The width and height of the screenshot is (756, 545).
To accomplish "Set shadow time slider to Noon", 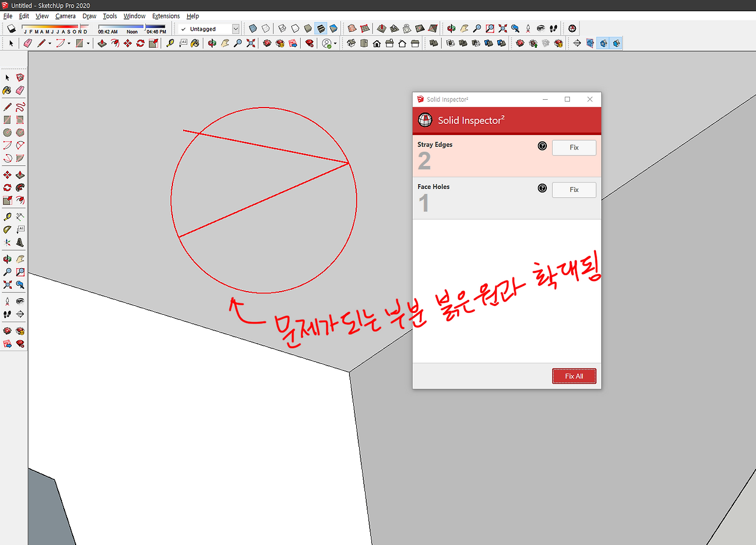I will pos(133,26).
